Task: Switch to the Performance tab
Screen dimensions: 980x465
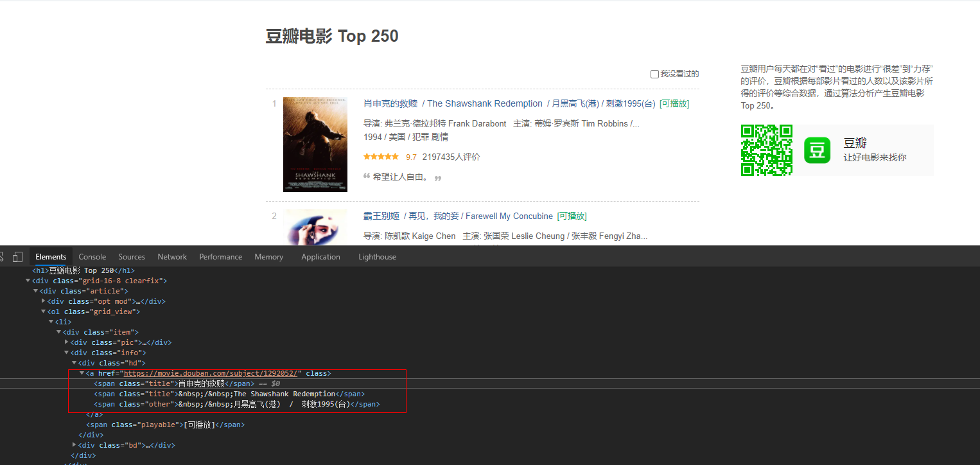Action: tap(221, 257)
